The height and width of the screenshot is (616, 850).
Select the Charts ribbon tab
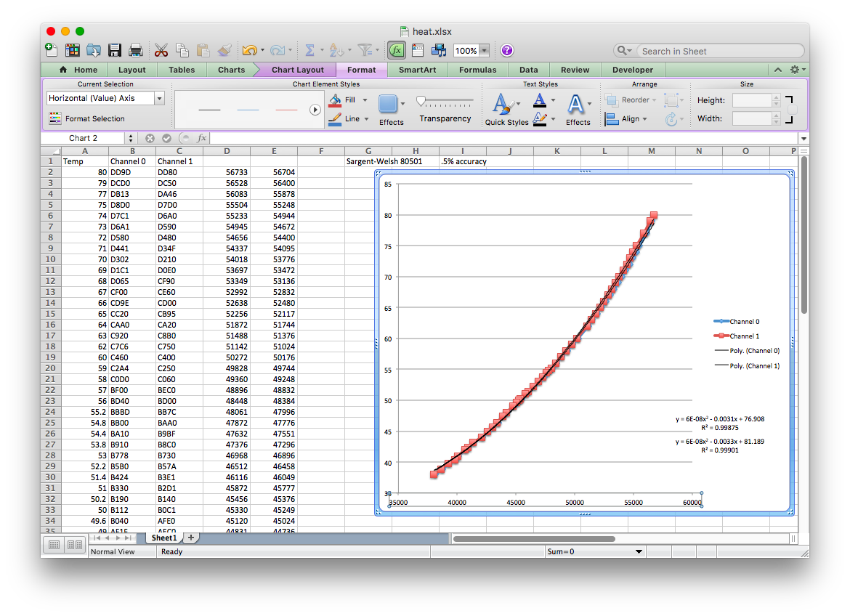click(x=232, y=70)
